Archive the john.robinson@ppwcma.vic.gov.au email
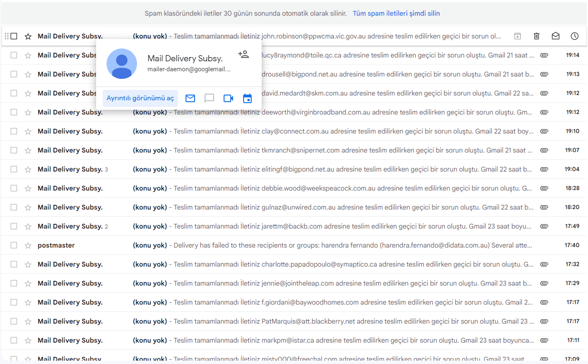Screen dimensions: 588x364 tap(518, 36)
